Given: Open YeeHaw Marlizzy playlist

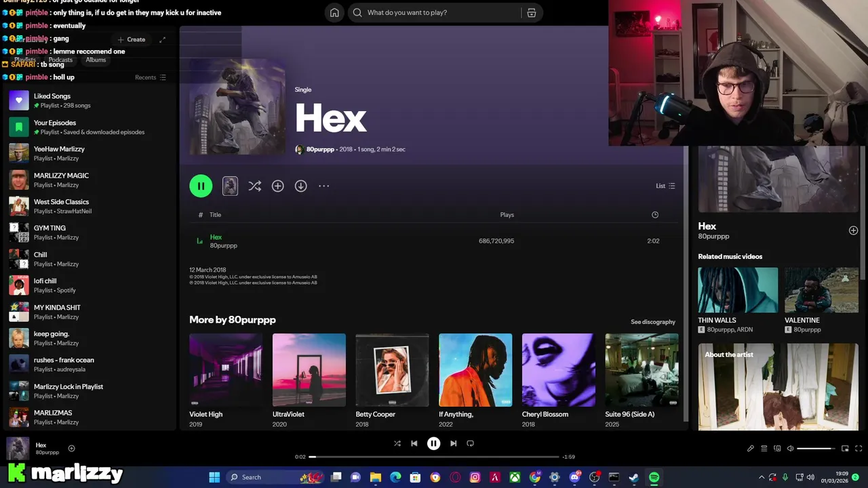Looking at the screenshot, I should click(88, 153).
